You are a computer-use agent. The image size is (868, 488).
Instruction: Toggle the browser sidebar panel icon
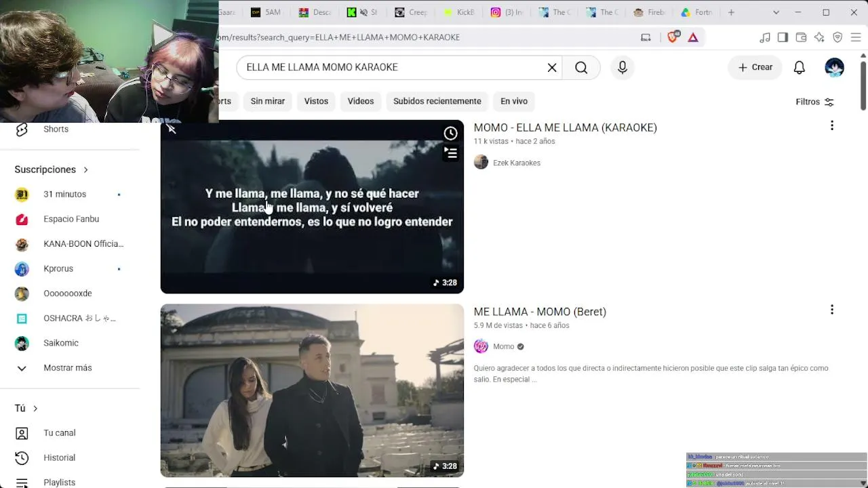coord(783,37)
